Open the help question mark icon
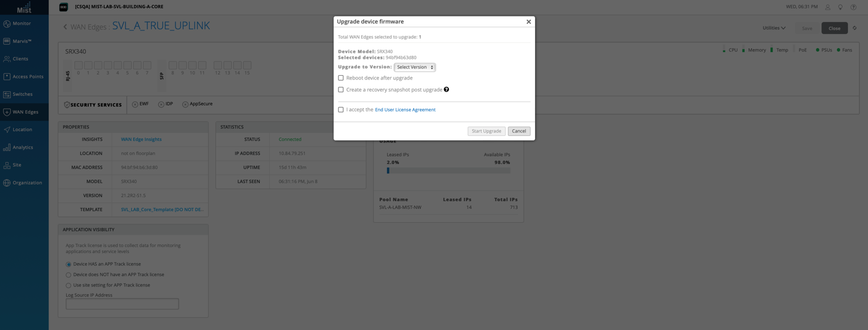Image resolution: width=868 pixels, height=330 pixels. (x=853, y=7)
